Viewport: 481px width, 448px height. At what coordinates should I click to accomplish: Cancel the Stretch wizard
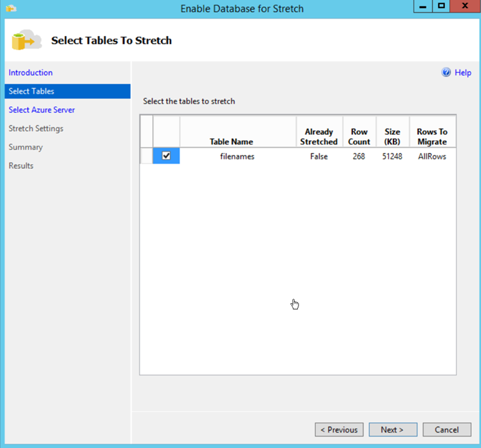coord(447,429)
